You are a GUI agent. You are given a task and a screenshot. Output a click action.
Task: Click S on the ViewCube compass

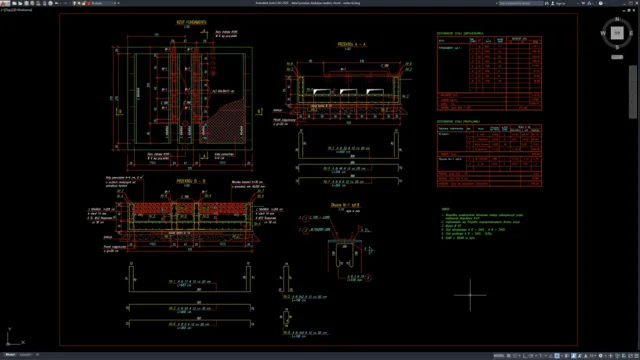[x=617, y=47]
